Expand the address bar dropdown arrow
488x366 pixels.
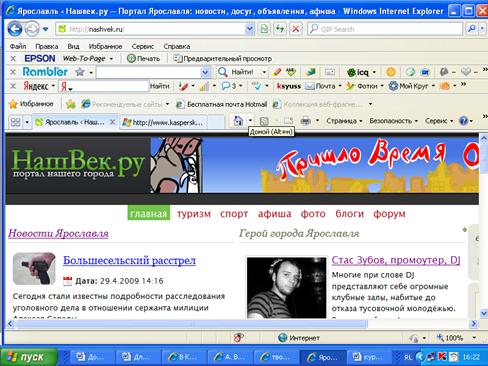click(249, 29)
